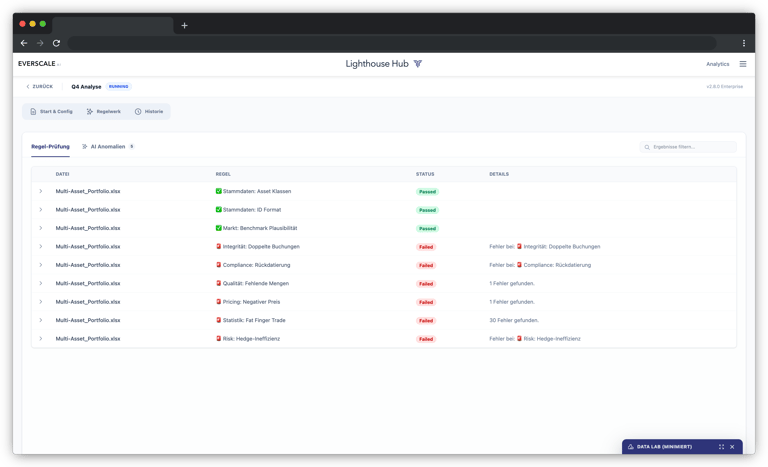Go back via the Zurück link
The image size is (768, 467).
click(39, 86)
